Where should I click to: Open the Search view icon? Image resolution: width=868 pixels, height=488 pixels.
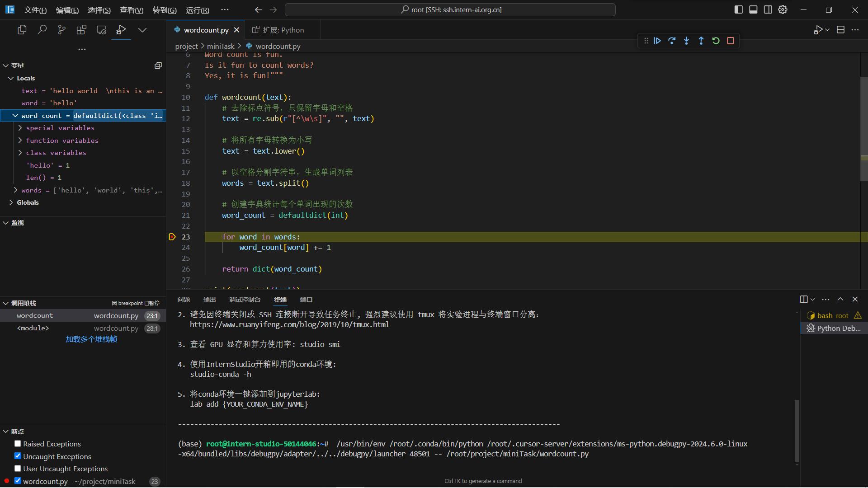(42, 30)
